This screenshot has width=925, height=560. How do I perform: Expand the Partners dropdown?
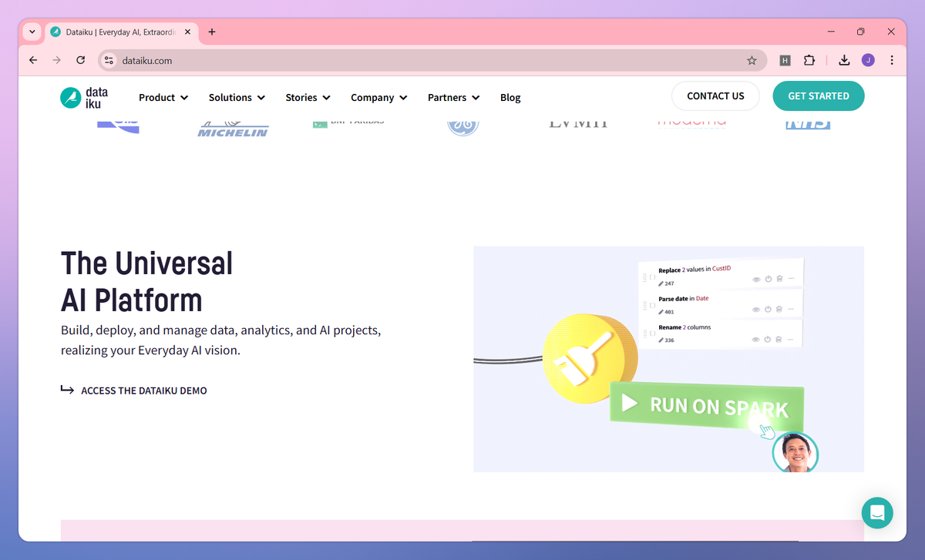pyautogui.click(x=453, y=97)
